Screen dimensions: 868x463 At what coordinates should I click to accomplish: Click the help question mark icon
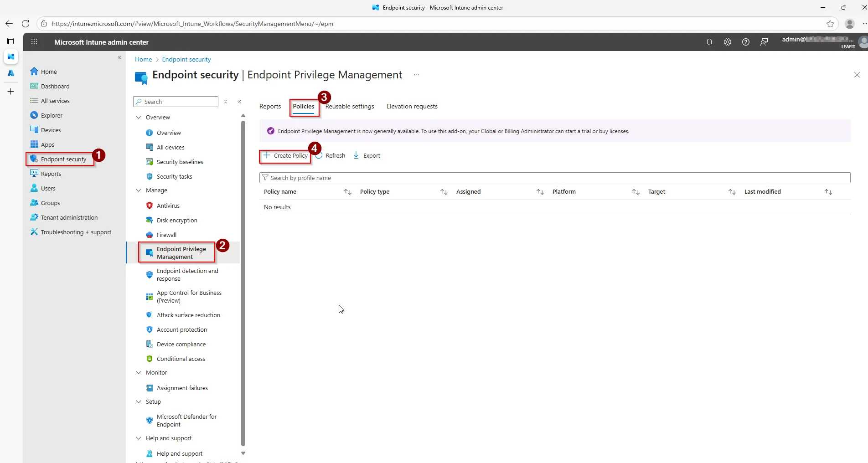[746, 42]
